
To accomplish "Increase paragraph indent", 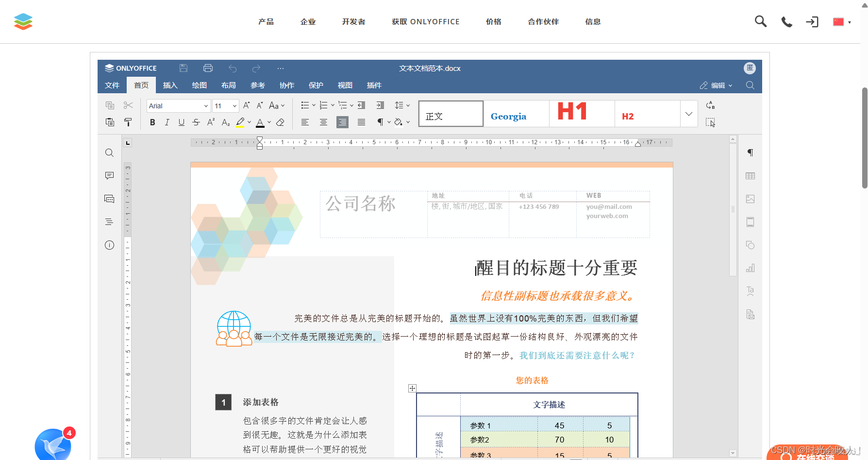I will tap(380, 105).
